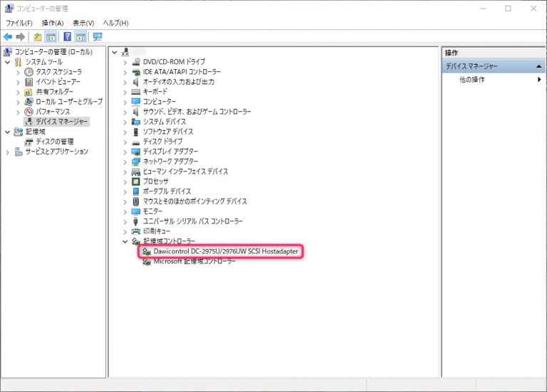Select タスク スケジューラ label text
The height and width of the screenshot is (392, 547).
point(59,72)
